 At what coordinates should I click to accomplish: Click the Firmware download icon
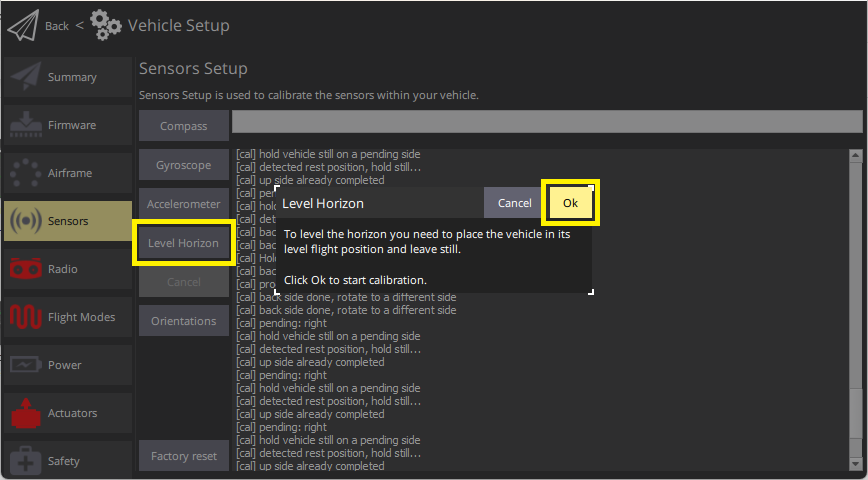click(x=25, y=125)
